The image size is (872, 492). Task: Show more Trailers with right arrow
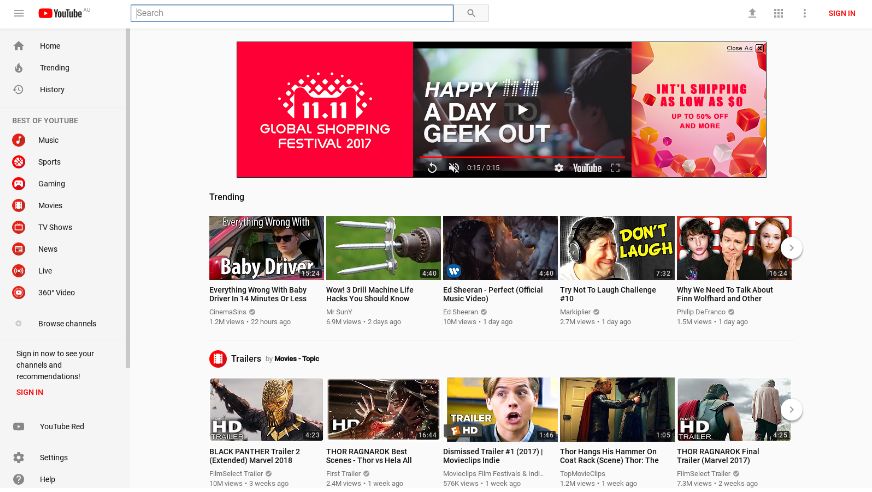pyautogui.click(x=791, y=409)
